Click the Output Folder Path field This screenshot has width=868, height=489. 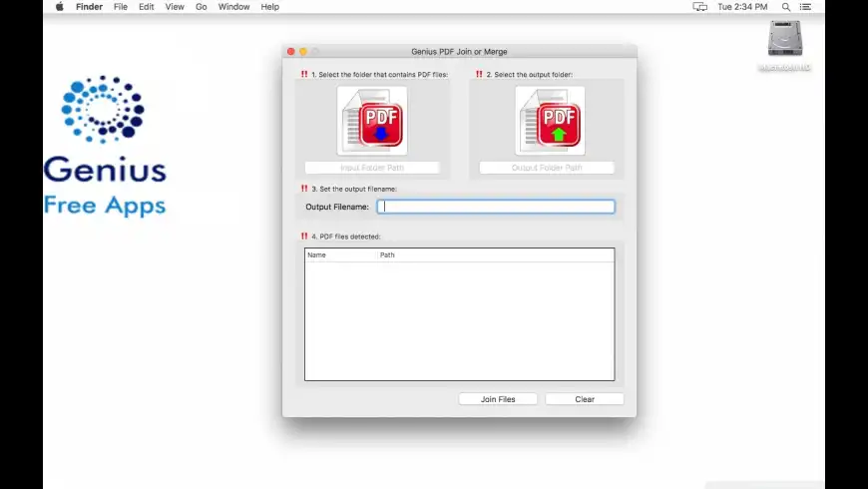547,168
